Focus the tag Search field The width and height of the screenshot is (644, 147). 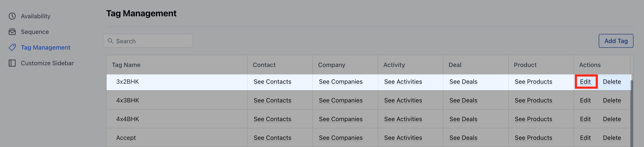[x=148, y=41]
